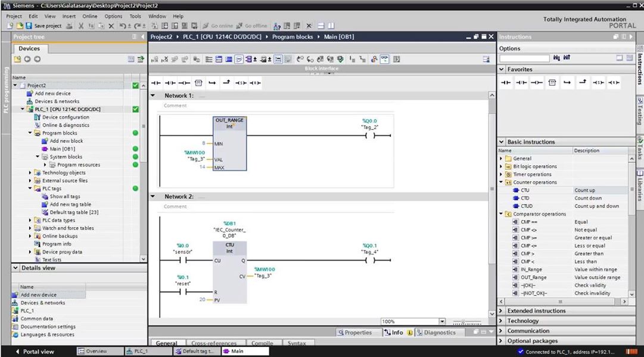Image resolution: width=644 pixels, height=357 pixels.
Task: Click the Instructions search input field
Action: pyautogui.click(x=524, y=58)
